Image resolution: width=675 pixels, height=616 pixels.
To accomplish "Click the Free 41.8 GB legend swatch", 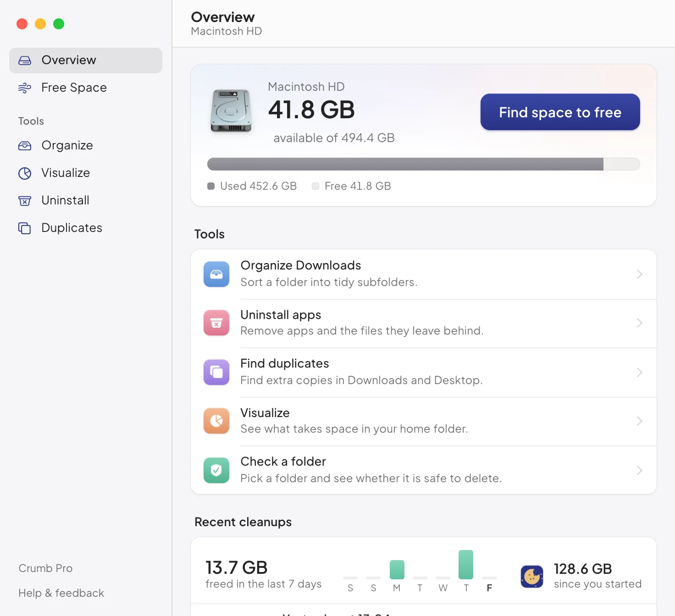I will 315,186.
